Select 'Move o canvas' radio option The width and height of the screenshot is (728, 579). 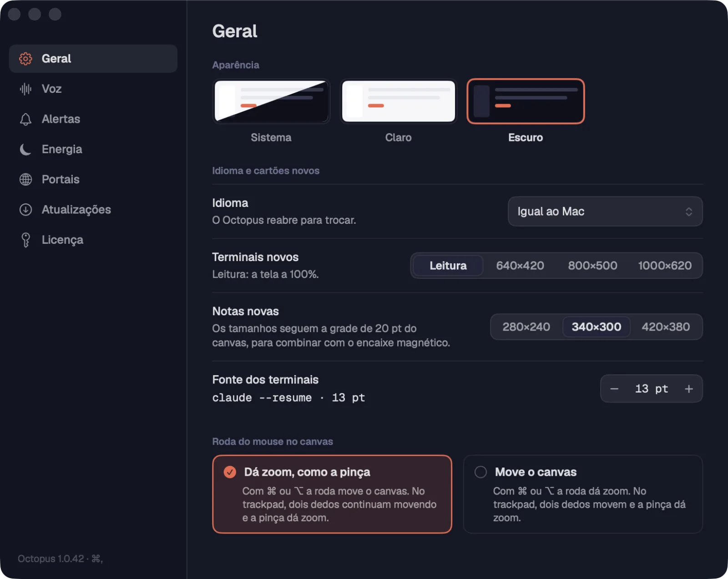point(583,494)
